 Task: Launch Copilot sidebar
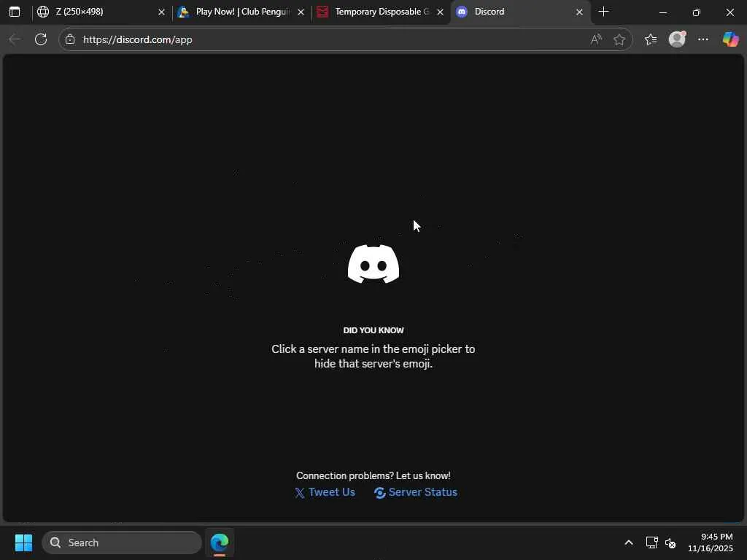click(x=730, y=39)
